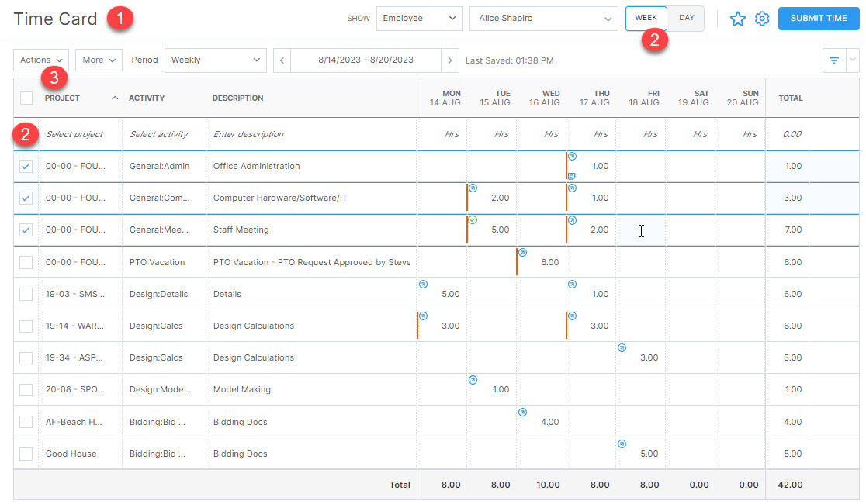Click the submitted arrow on Monday Design Details entry
The height and width of the screenshot is (504, 866).
point(423,284)
